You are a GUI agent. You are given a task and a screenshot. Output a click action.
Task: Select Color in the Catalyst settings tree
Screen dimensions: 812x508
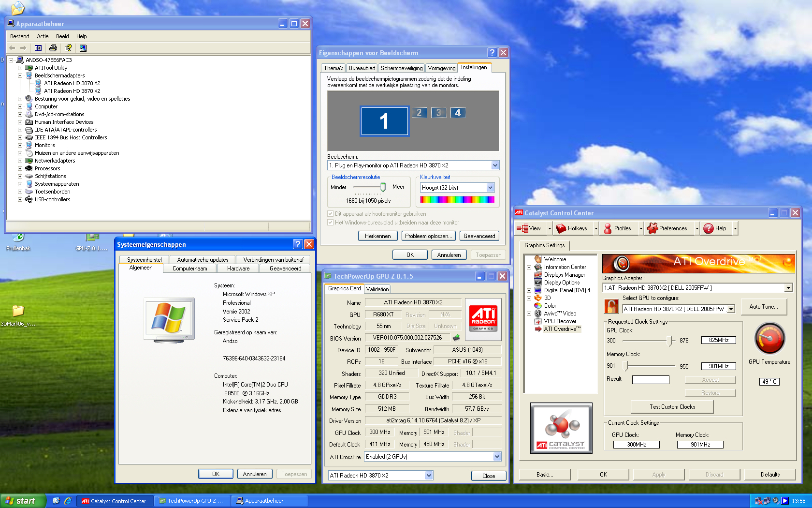[550, 306]
